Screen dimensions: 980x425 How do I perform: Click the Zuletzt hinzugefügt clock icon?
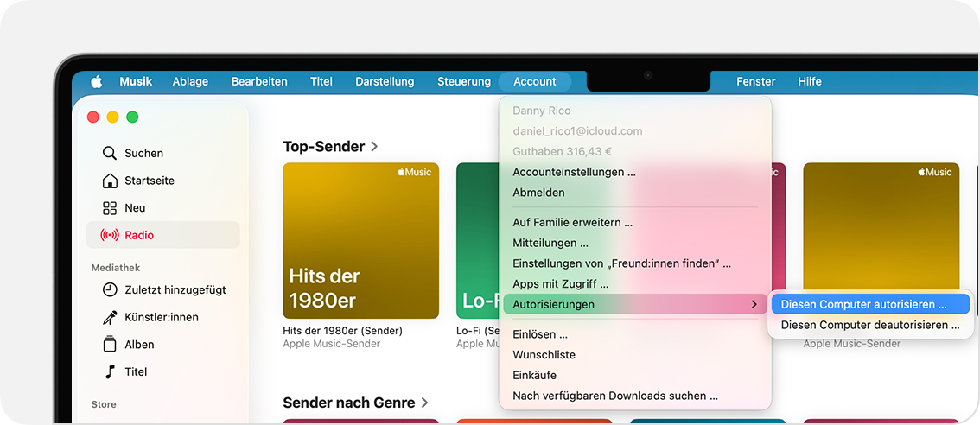(110, 289)
